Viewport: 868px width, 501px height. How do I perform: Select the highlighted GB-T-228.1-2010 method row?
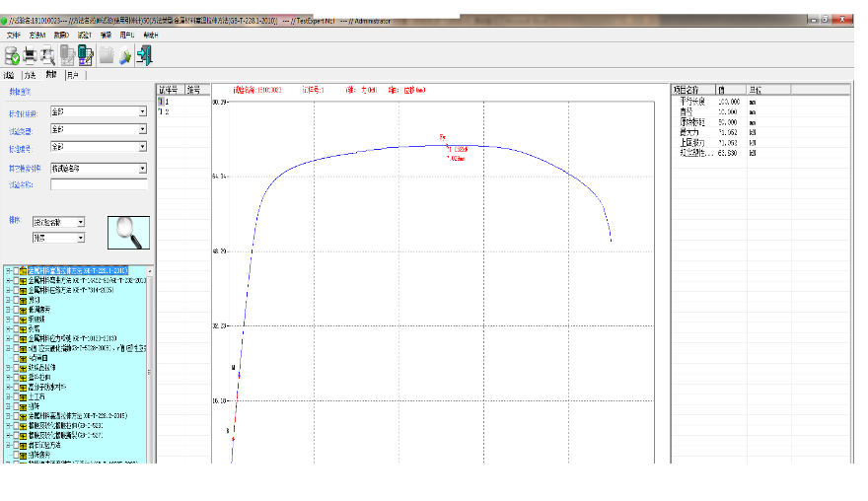point(78,270)
